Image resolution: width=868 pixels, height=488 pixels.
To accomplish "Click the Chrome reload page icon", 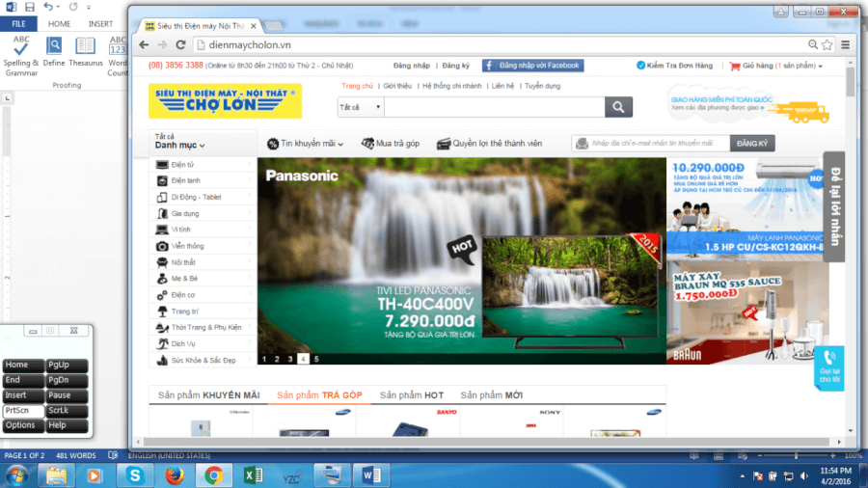I will coord(180,44).
